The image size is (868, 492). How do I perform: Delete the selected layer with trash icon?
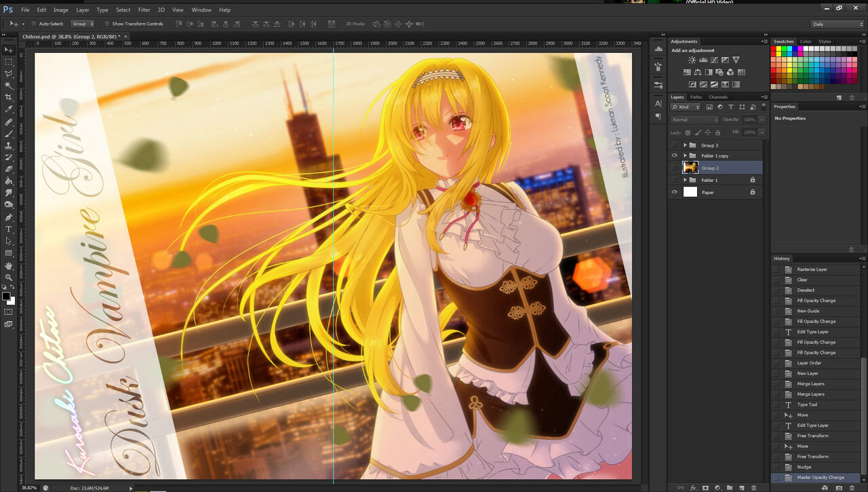[x=753, y=488]
